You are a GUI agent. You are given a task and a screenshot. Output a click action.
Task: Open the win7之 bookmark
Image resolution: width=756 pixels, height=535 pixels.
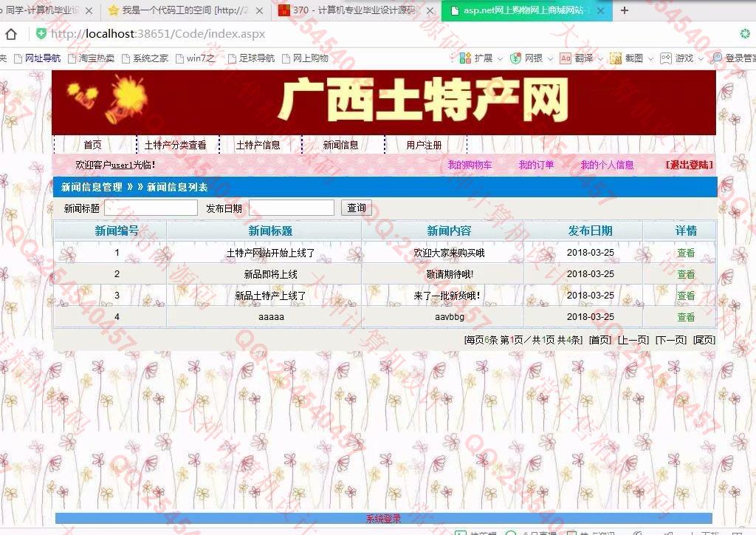click(x=196, y=58)
